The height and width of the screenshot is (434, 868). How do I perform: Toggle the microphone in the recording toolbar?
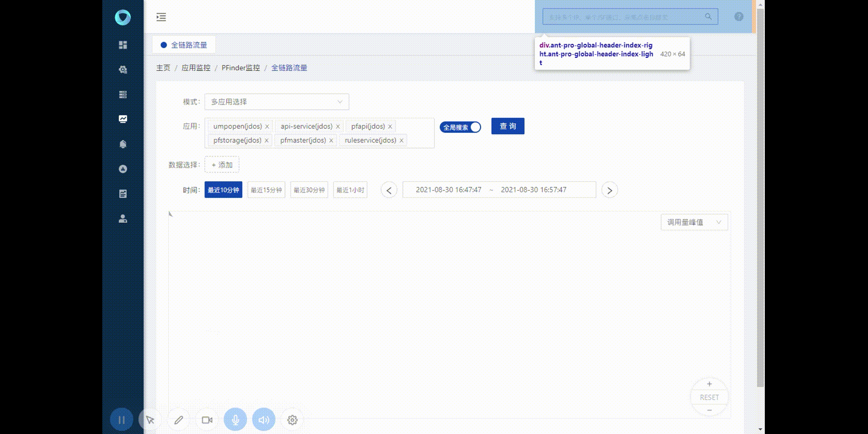pos(235,420)
